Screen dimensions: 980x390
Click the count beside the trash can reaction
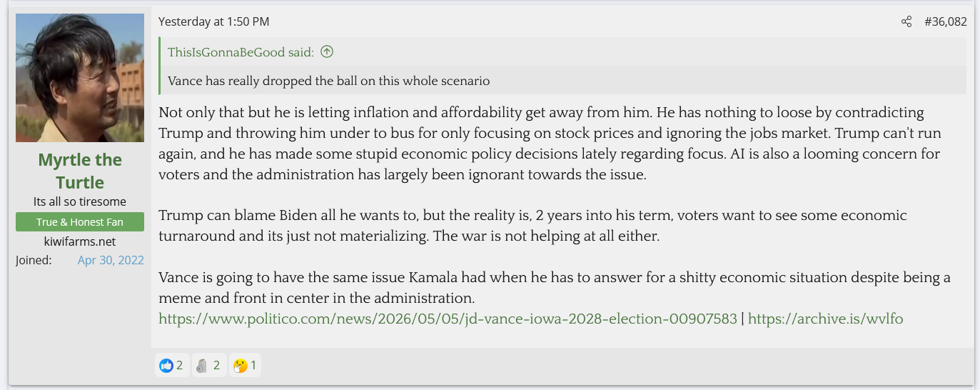coord(216,366)
